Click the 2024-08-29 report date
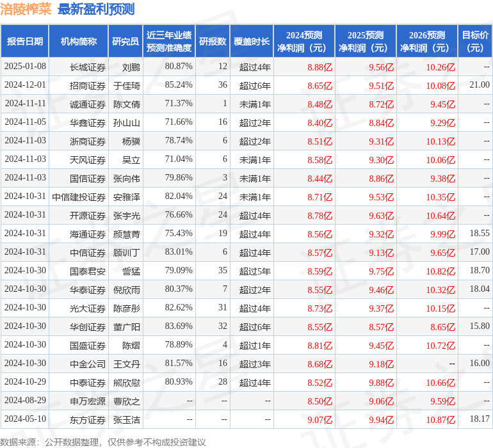Screen dimensions: 493x448 pyautogui.click(x=25, y=400)
